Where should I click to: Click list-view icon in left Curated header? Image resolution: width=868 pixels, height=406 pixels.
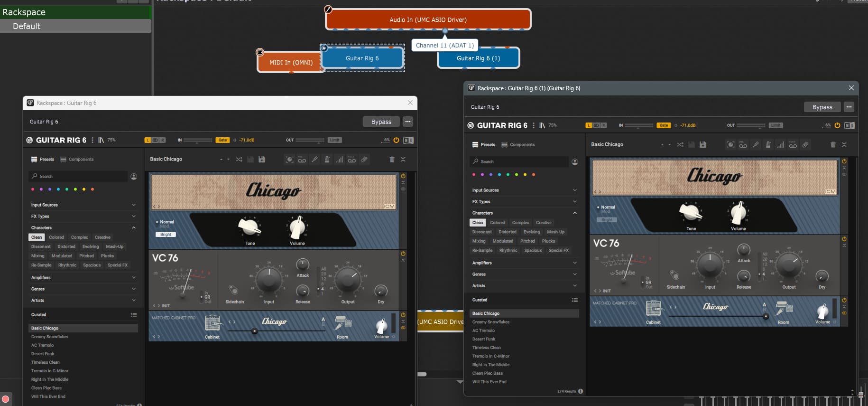pyautogui.click(x=134, y=315)
